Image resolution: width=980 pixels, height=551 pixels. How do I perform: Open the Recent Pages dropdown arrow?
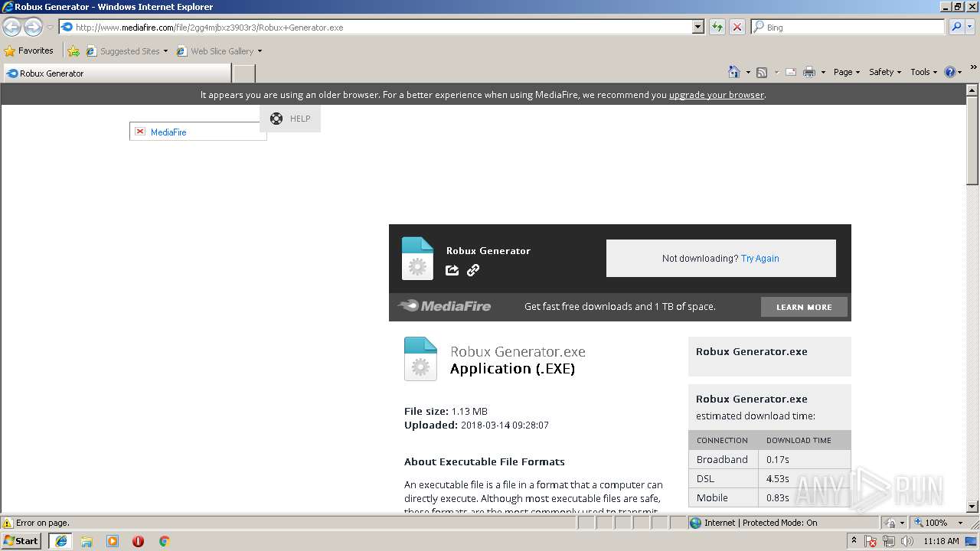(x=50, y=27)
